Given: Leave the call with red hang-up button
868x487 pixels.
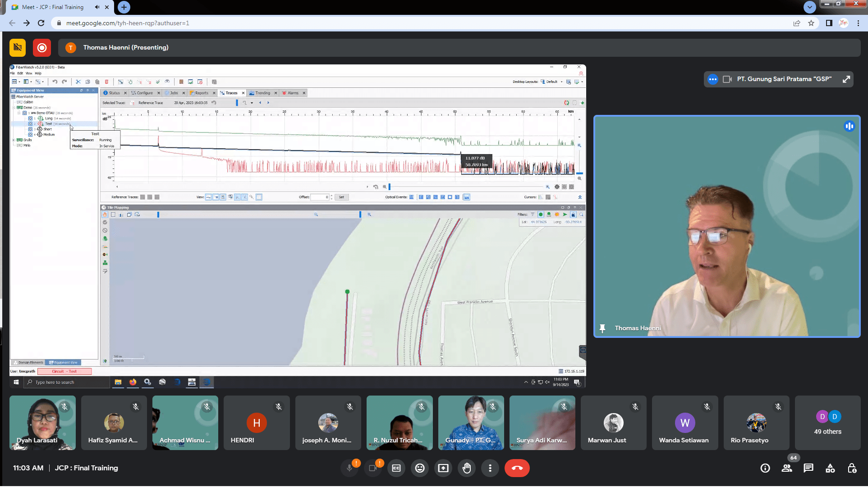Looking at the screenshot, I should [x=517, y=468].
